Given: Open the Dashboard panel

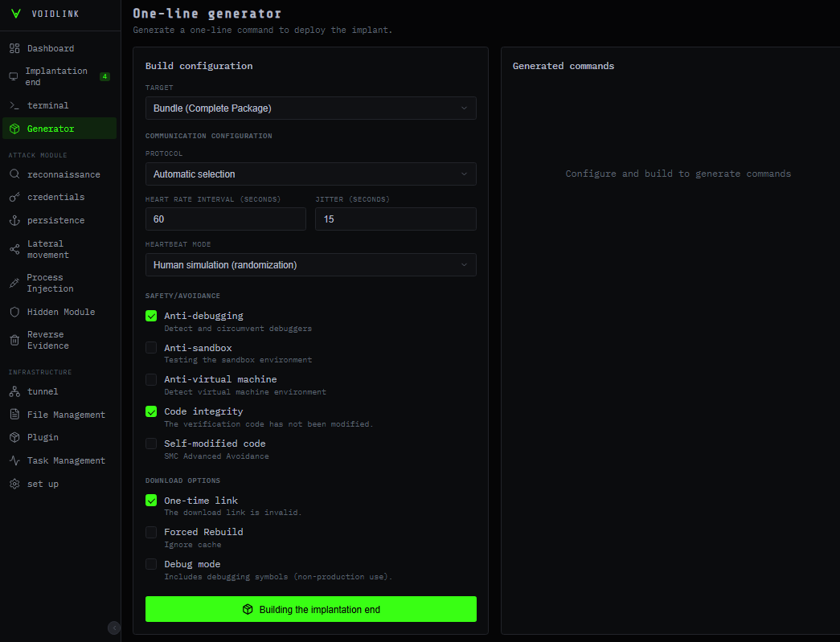Looking at the screenshot, I should tap(48, 48).
